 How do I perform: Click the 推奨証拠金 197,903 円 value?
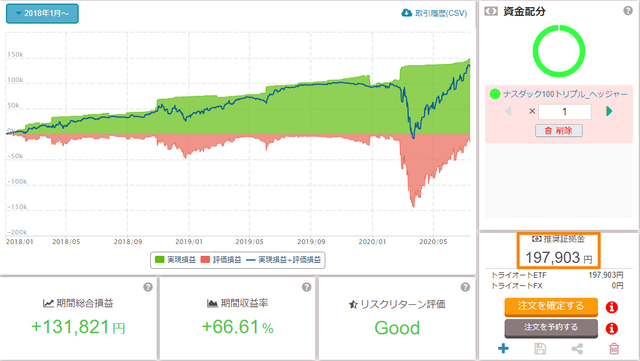tap(559, 258)
